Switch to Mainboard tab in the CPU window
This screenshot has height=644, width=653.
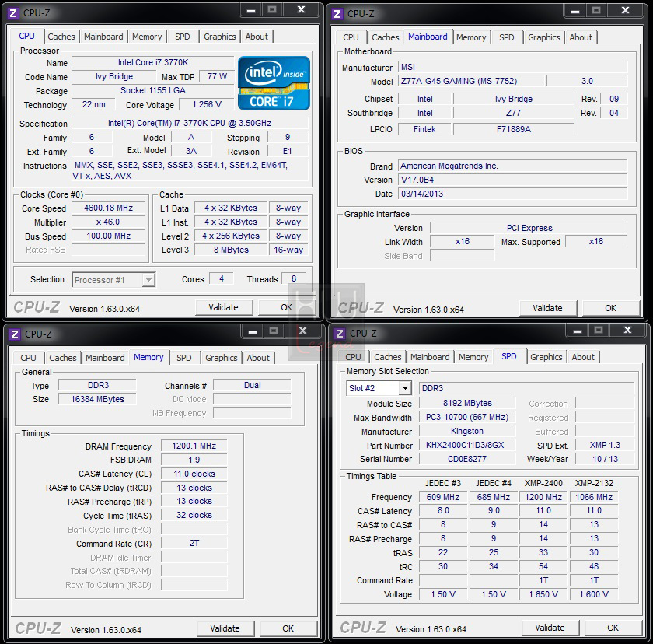coord(103,37)
